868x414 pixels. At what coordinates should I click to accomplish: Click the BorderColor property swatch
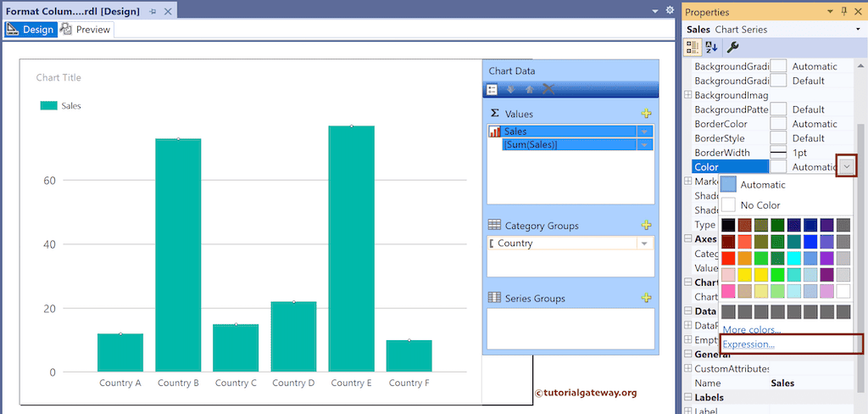(x=779, y=124)
